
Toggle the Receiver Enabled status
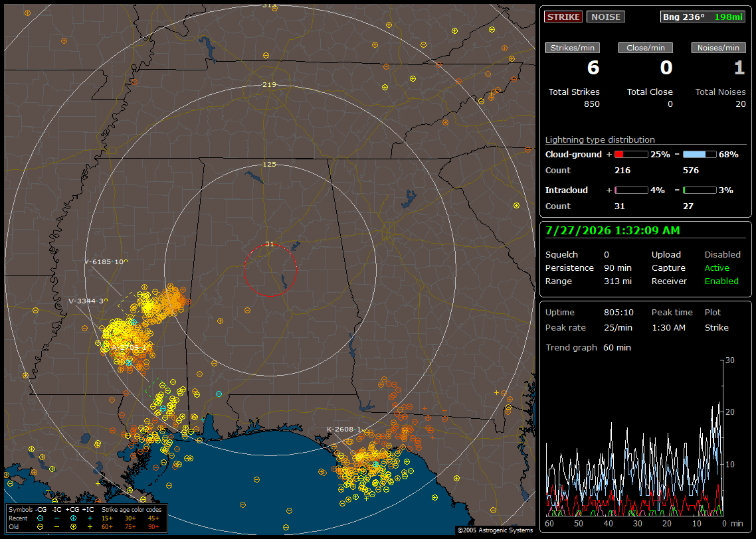(x=721, y=281)
